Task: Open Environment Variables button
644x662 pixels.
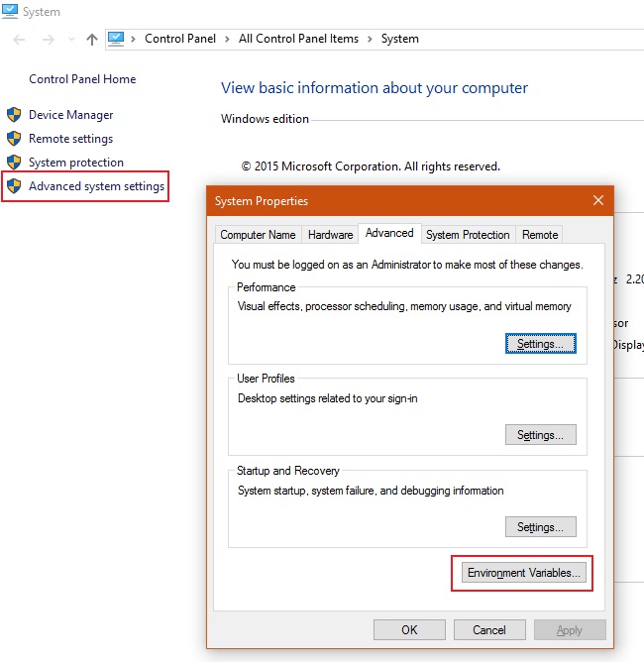Action: click(524, 573)
